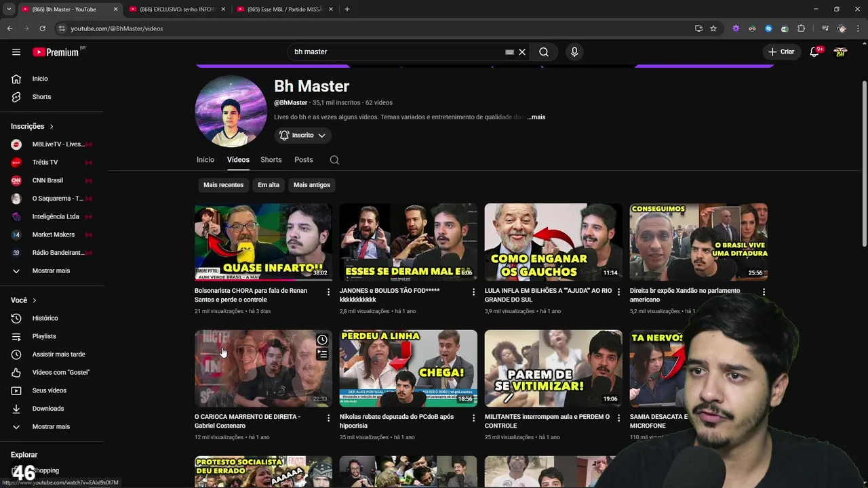Image resolution: width=868 pixels, height=488 pixels.
Task: Expand Mostrar mais under Inscrições
Action: tap(52, 271)
